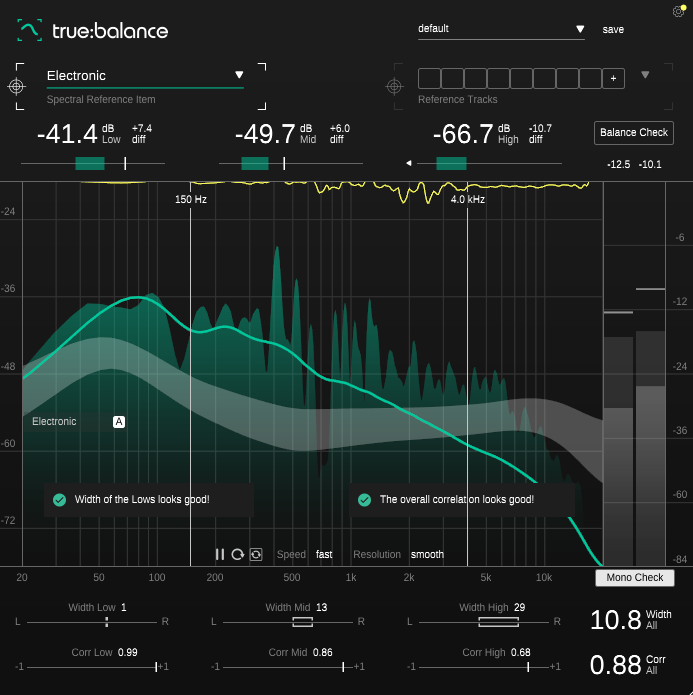693x695 pixels.
Task: Reset the analyzer with the circular arrow
Action: pyautogui.click(x=238, y=554)
